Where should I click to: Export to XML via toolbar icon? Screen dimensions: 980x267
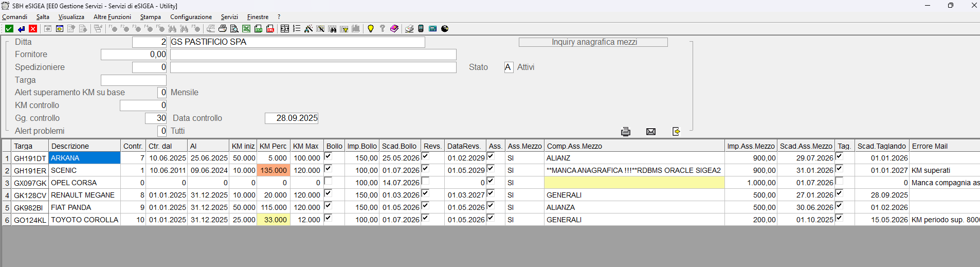[x=270, y=29]
